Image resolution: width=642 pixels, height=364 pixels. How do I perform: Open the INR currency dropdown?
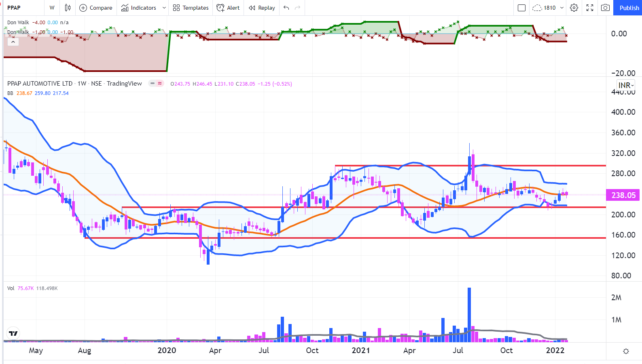tap(626, 85)
